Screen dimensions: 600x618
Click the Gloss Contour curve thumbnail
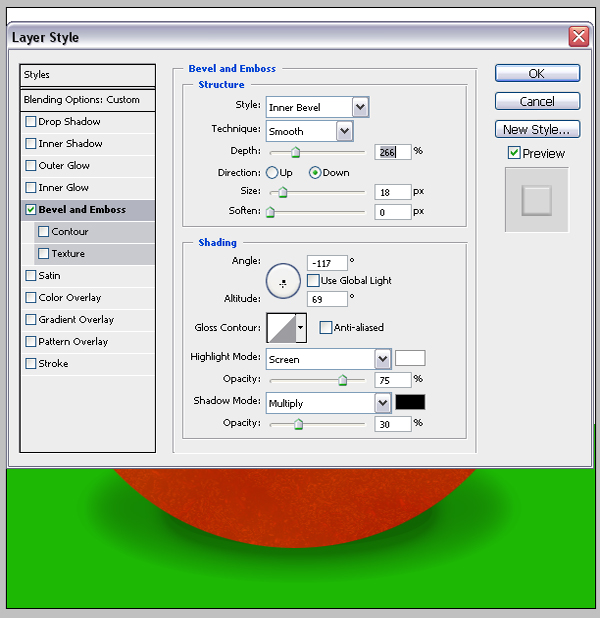[x=281, y=328]
